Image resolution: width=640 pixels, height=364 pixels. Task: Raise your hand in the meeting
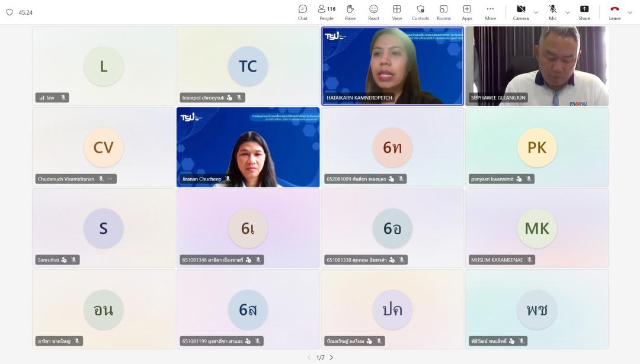[x=350, y=12]
